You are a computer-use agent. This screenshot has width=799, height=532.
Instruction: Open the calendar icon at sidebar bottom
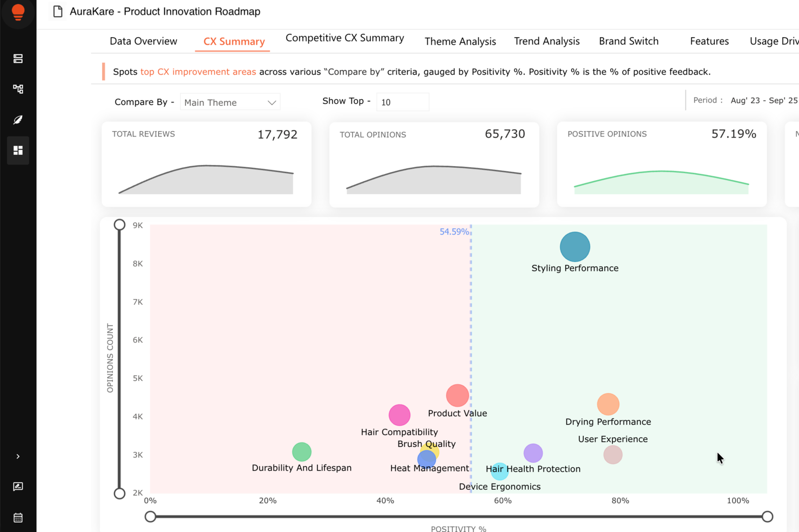pyautogui.click(x=18, y=517)
